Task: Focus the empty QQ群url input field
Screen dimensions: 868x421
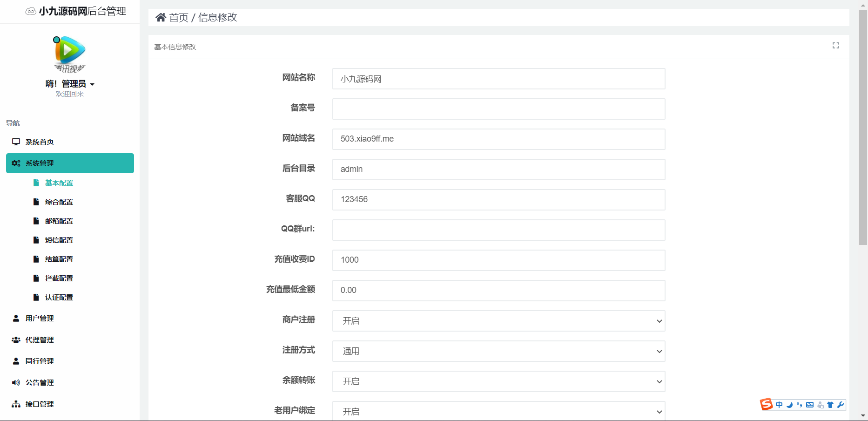Action: (498, 230)
